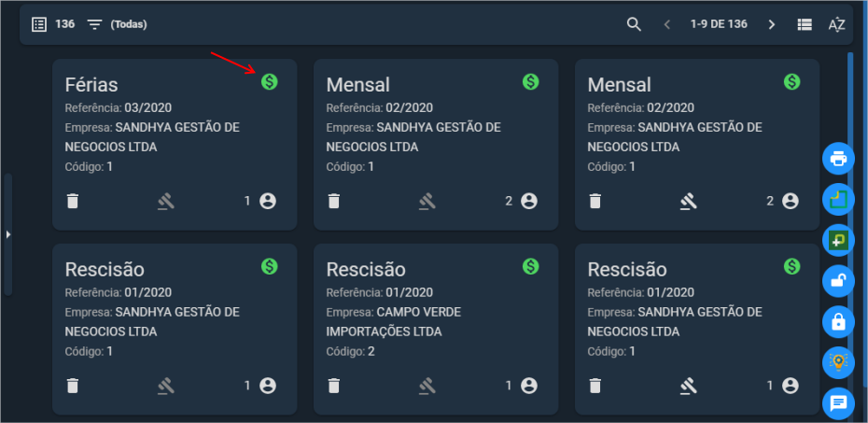This screenshot has width=868, height=423.
Task: Click the green square plus floating button
Action: pos(839,240)
